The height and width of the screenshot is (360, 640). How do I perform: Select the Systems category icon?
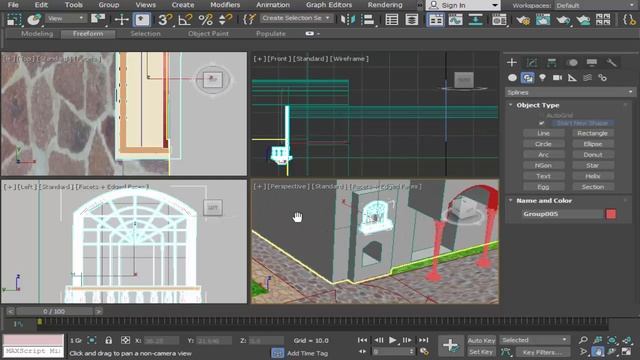(602, 78)
